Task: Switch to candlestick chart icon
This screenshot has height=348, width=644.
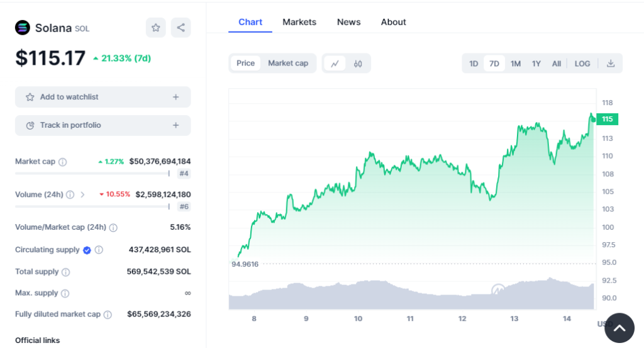Action: (358, 63)
